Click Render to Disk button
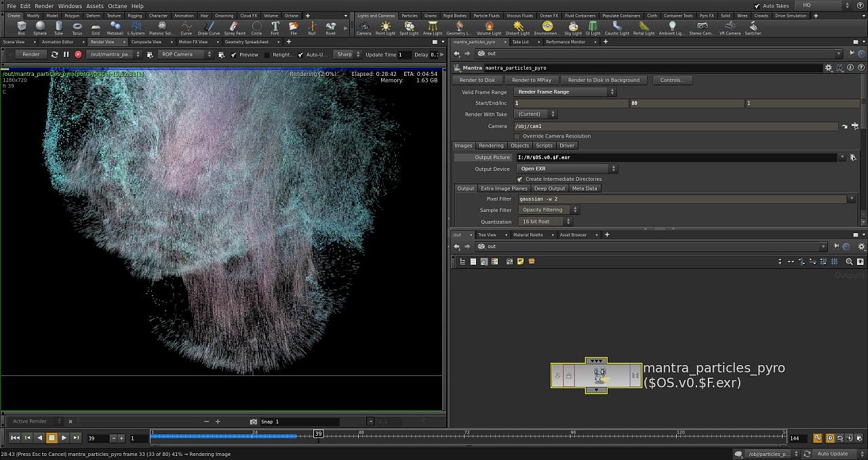 pos(477,80)
